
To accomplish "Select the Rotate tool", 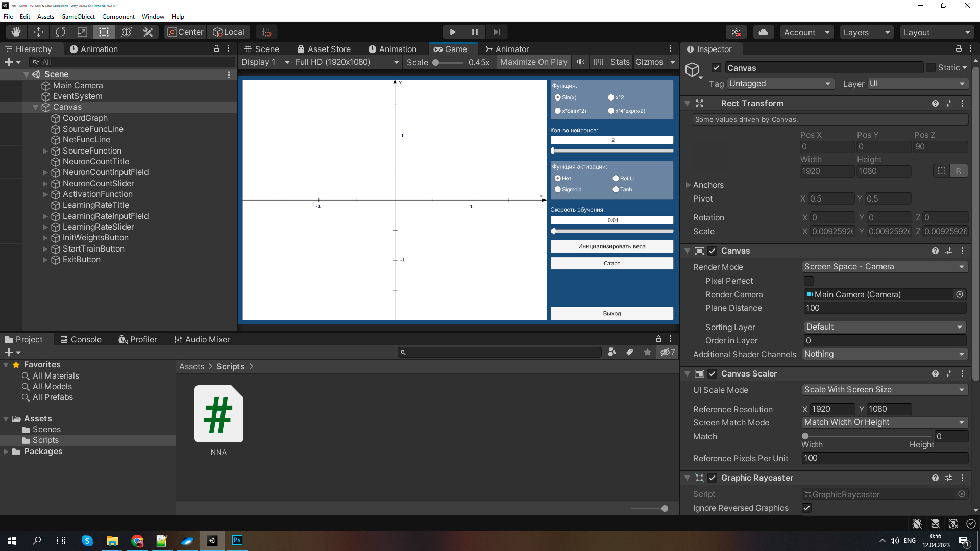I will 60,32.
